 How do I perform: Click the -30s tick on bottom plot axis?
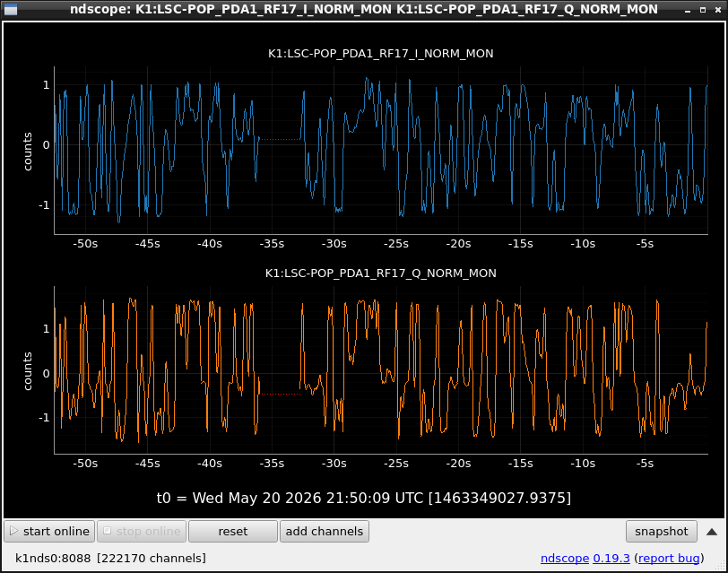click(334, 464)
